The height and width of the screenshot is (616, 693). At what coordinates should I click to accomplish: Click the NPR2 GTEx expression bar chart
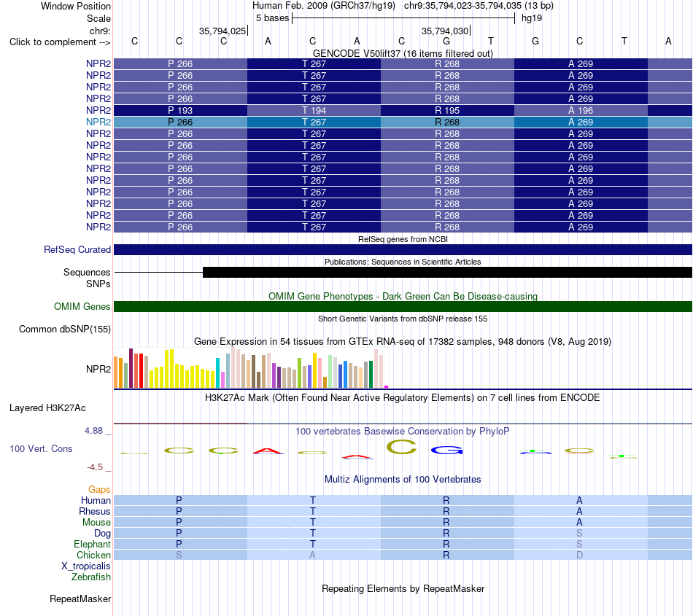(251, 368)
